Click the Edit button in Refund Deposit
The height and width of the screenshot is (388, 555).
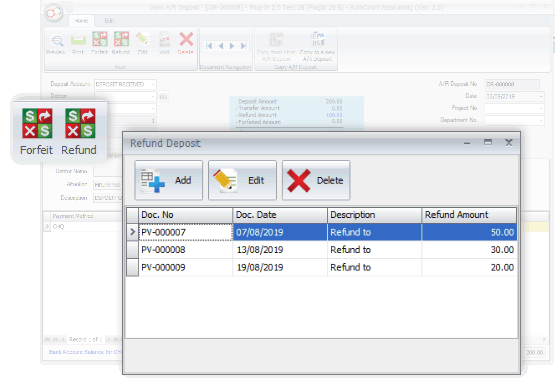pos(242,180)
